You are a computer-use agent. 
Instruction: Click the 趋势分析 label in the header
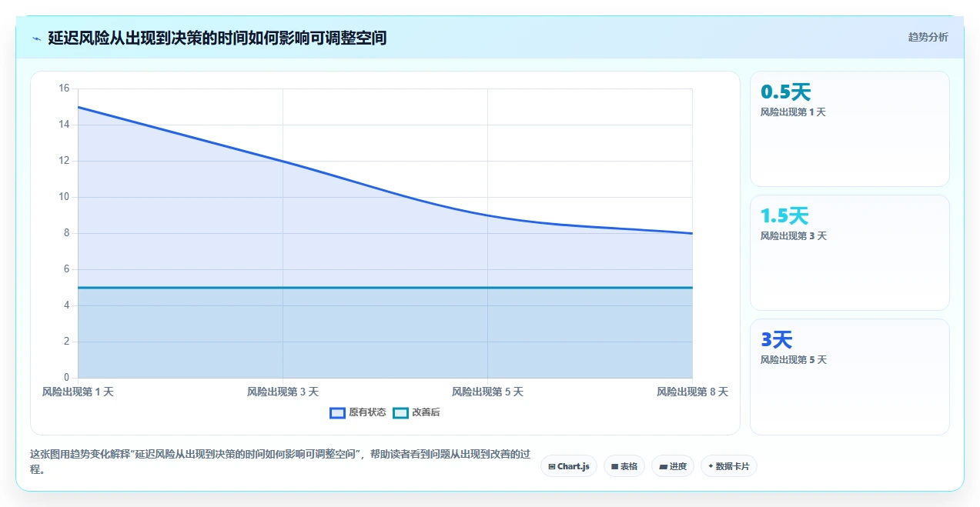coord(928,37)
